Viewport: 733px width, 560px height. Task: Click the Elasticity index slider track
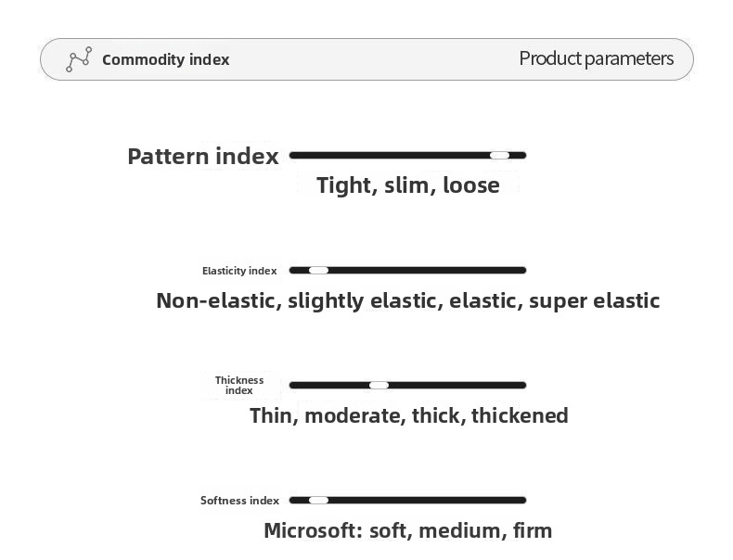tap(427, 270)
